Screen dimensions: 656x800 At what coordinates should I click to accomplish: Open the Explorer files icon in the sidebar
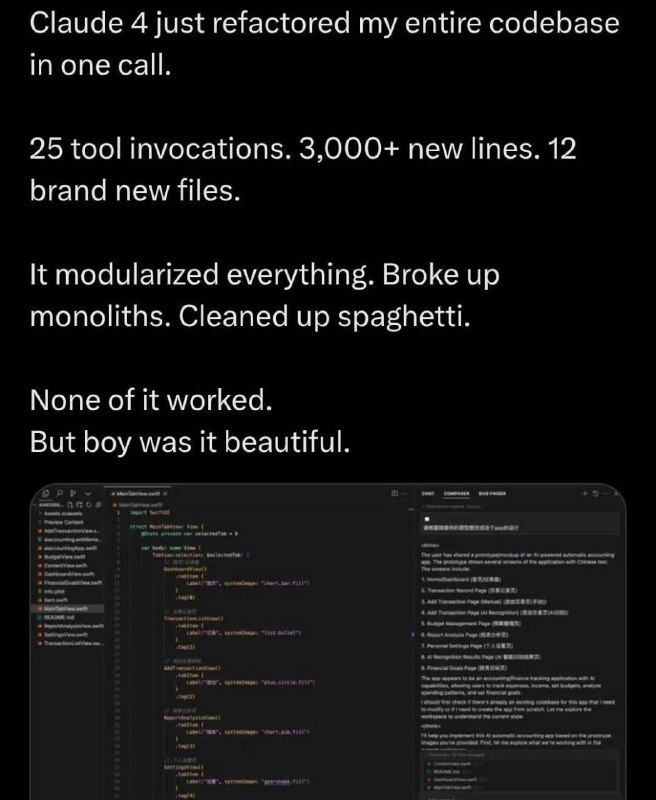[x=46, y=493]
